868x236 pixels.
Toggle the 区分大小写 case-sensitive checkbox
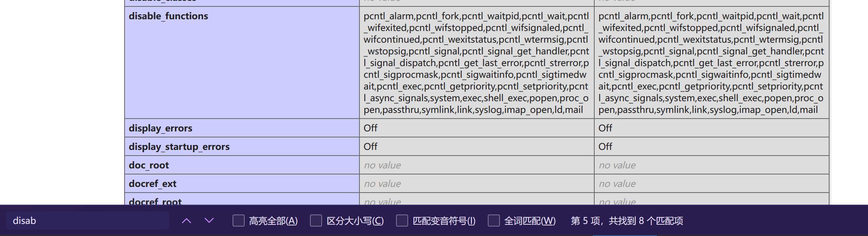point(316,221)
